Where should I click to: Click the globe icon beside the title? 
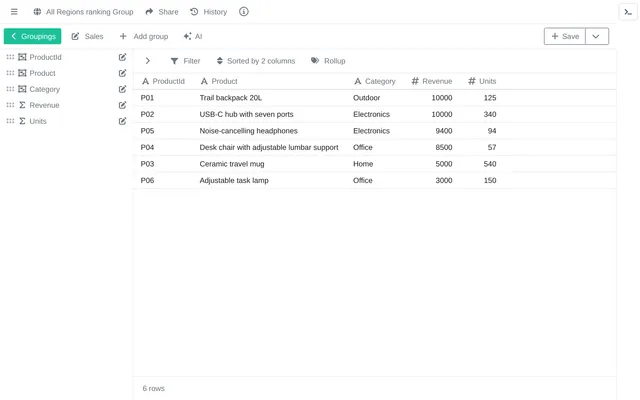[x=37, y=12]
